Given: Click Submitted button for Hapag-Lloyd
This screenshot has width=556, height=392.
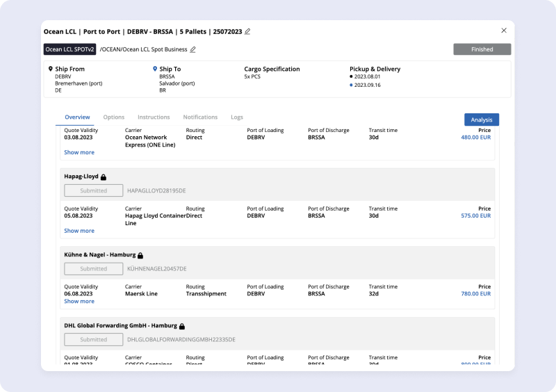Looking at the screenshot, I should (x=94, y=190).
